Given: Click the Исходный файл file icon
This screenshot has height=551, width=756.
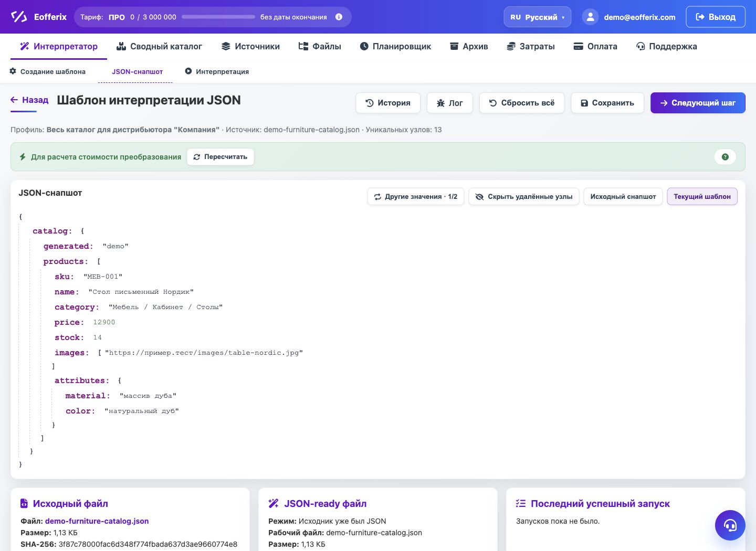Looking at the screenshot, I should click(x=24, y=504).
